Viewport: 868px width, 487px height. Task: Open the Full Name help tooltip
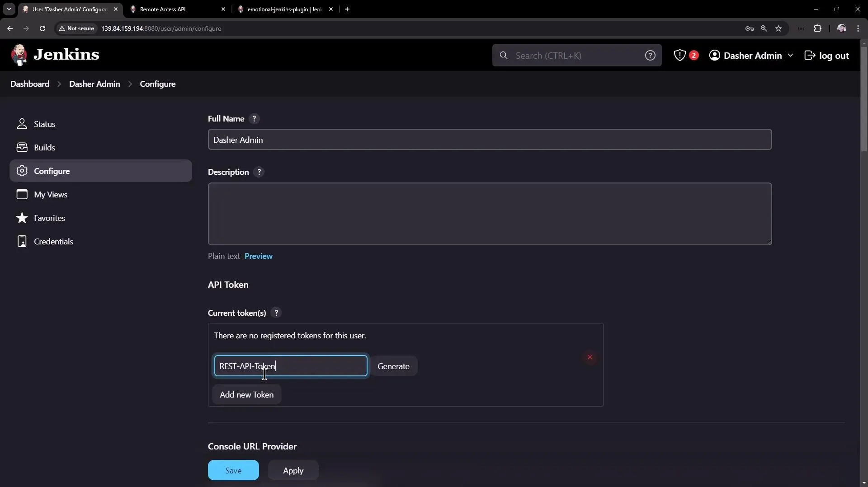(x=254, y=118)
